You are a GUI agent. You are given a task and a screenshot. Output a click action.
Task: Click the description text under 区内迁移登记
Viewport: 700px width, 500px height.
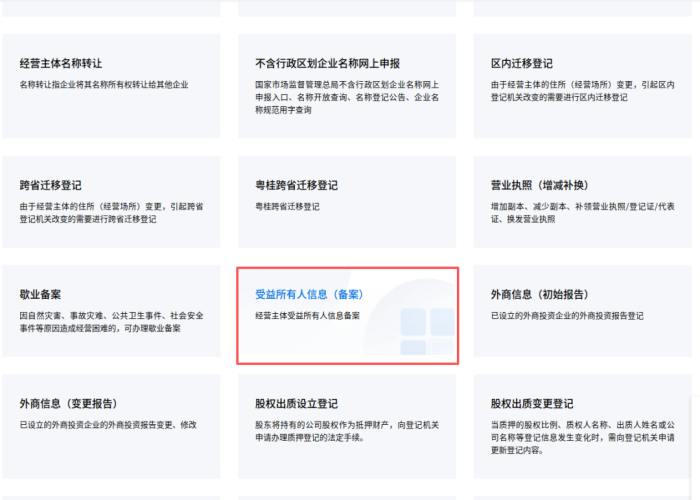click(x=580, y=91)
